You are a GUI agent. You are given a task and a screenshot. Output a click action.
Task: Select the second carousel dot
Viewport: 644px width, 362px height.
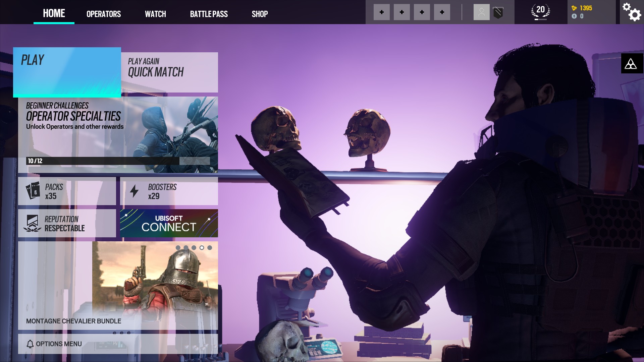(x=186, y=248)
